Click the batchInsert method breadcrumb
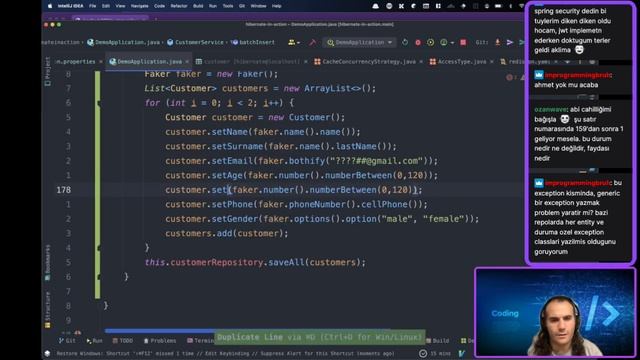 tap(253, 42)
